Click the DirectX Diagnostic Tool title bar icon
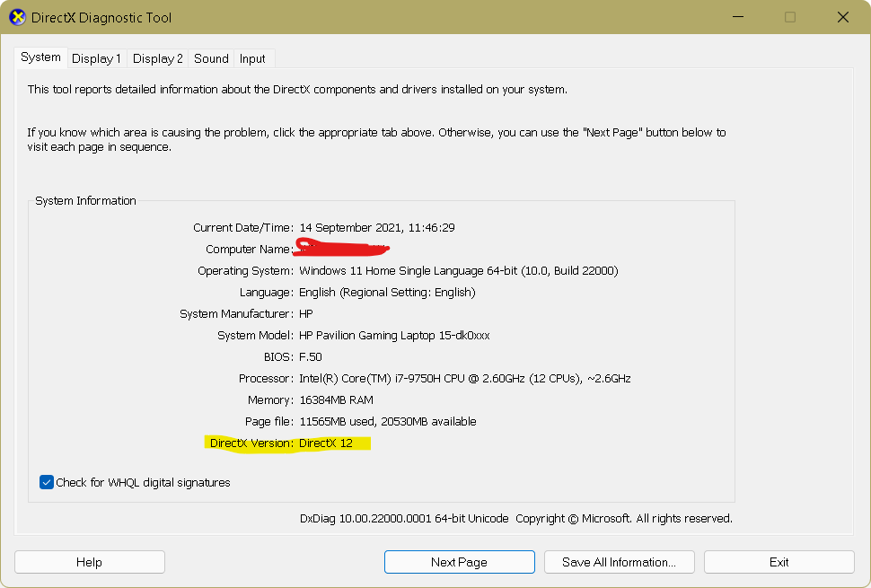Screen dimensions: 871x588 coord(18,17)
